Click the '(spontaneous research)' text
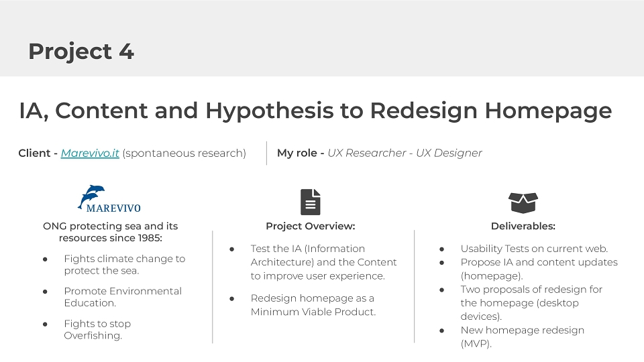644x362 pixels. click(184, 153)
